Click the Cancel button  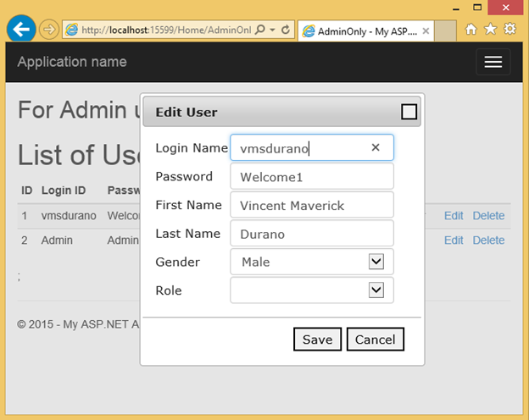(376, 339)
